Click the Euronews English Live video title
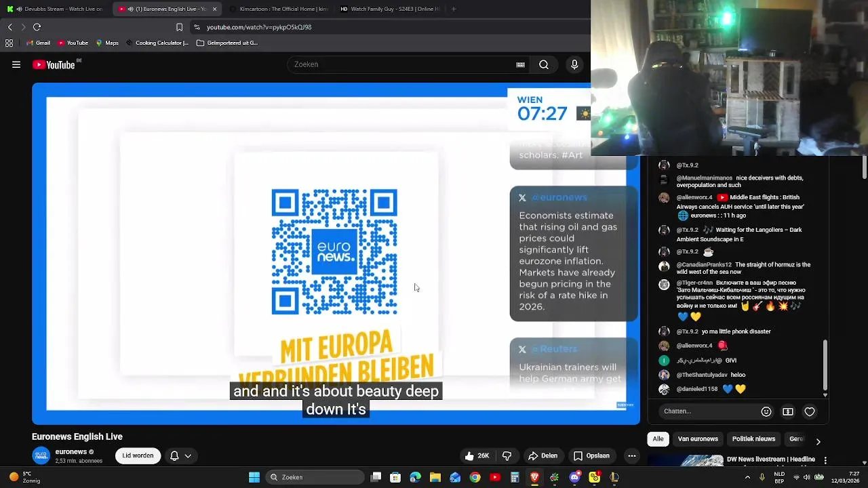The width and height of the screenshot is (868, 488). [77, 437]
